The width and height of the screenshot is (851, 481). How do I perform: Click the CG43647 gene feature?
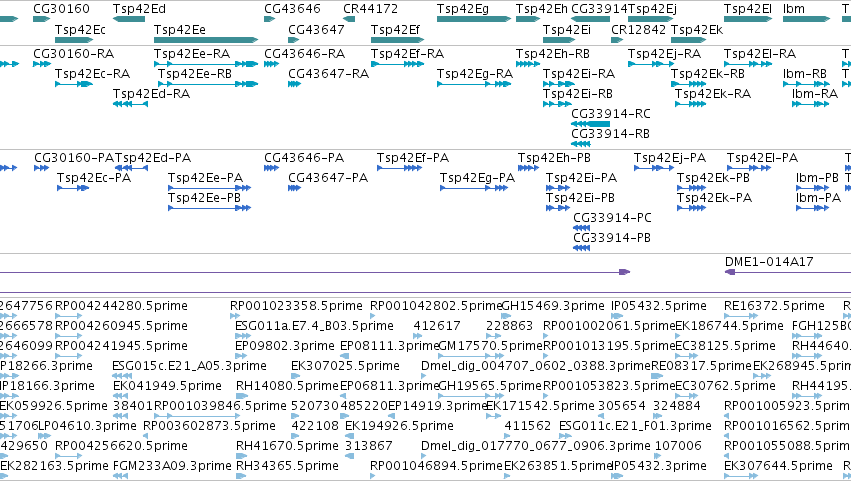(x=294, y=40)
